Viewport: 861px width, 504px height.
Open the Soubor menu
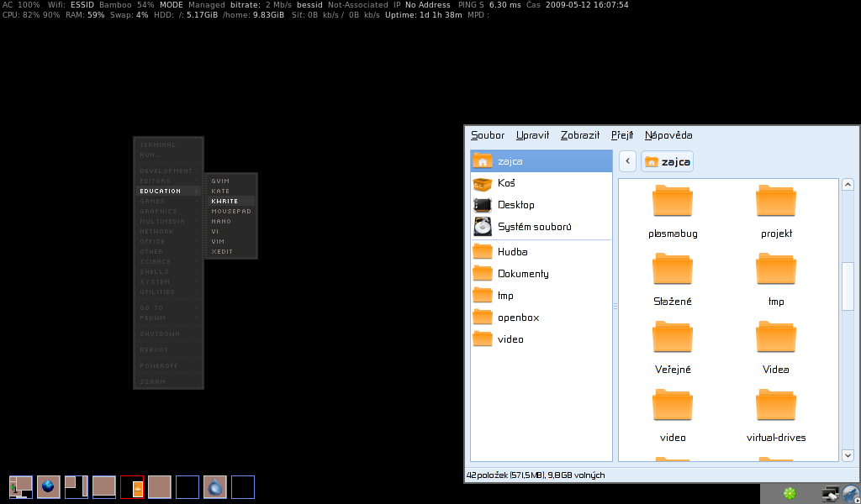(488, 135)
